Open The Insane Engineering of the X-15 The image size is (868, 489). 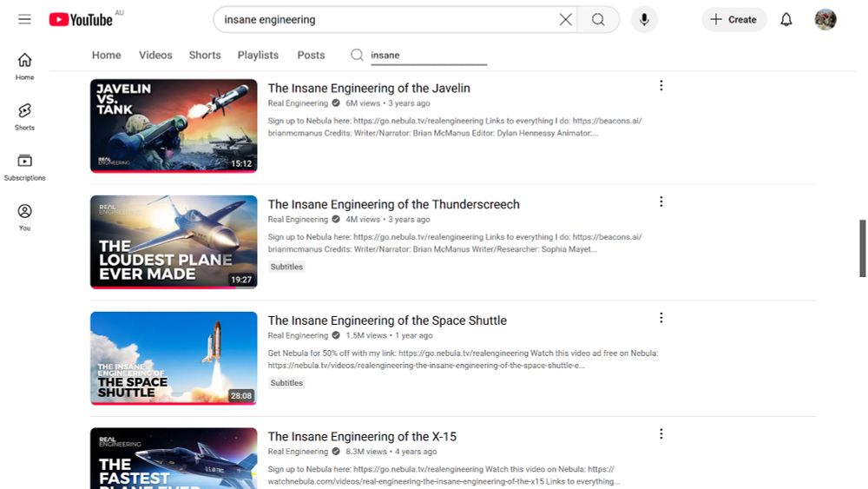tap(362, 436)
